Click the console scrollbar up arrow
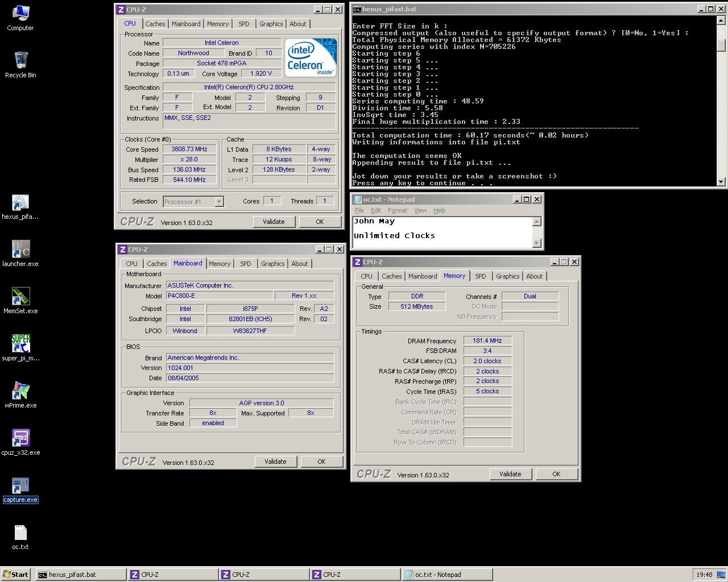Screen dimensions: 728x582 point(721,20)
